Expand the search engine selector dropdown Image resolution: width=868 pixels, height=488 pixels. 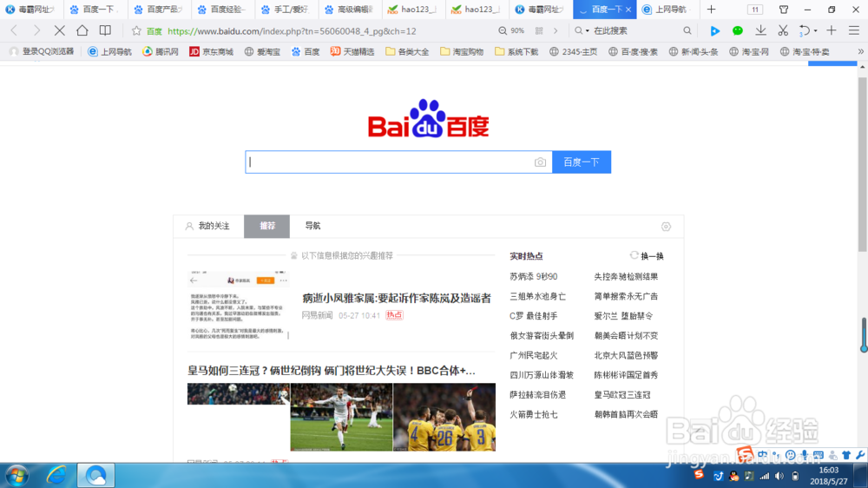[588, 31]
